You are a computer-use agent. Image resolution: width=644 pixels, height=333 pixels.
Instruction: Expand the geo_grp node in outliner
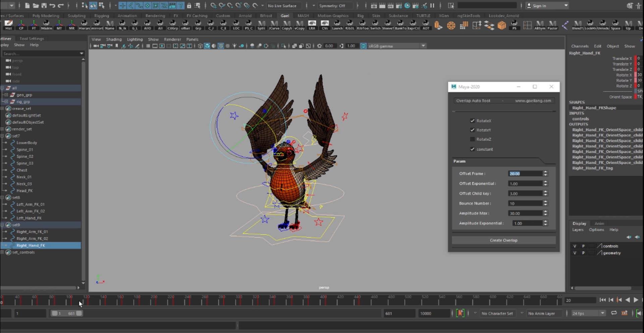tap(6, 95)
